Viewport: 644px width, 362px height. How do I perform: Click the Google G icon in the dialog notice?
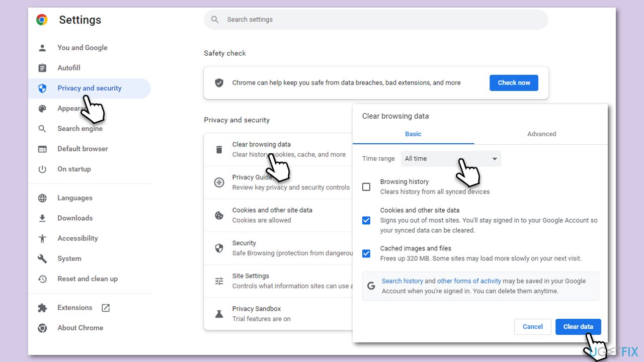point(371,286)
